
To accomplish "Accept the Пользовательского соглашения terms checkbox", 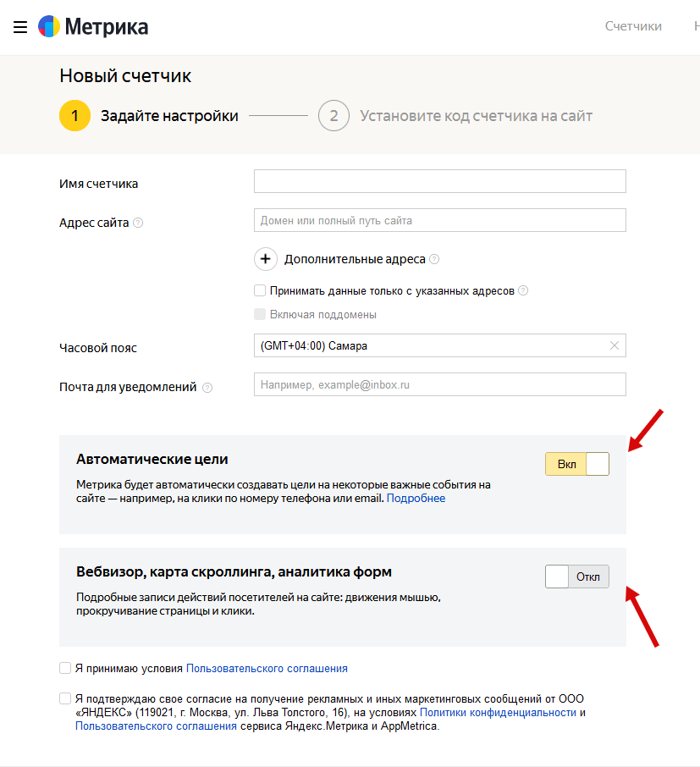I will click(65, 668).
